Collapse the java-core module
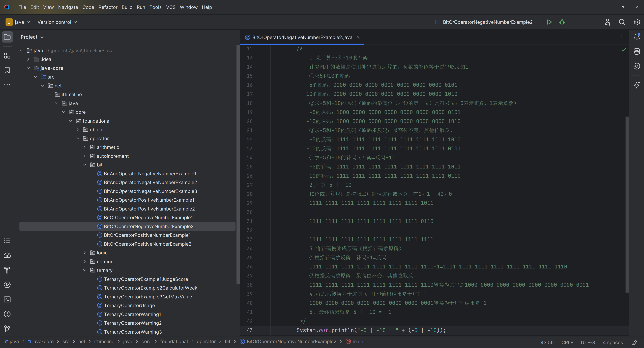 [28, 68]
